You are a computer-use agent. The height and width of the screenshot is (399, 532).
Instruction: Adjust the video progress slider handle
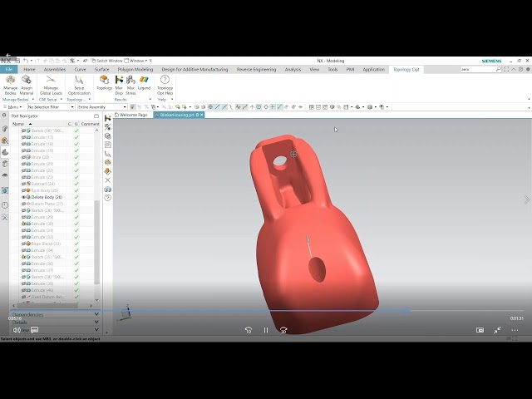pyautogui.click(x=407, y=310)
